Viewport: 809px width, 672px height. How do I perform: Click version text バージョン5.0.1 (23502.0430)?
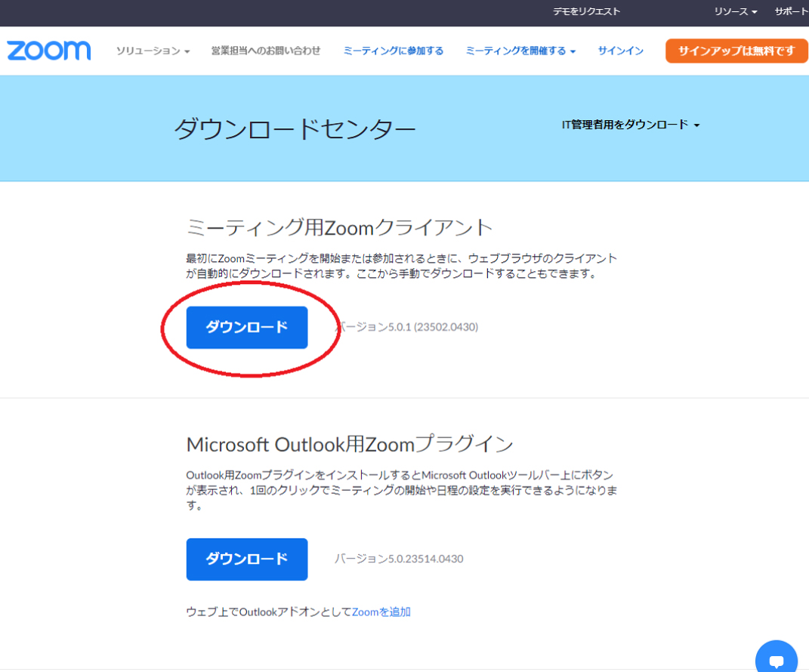click(x=406, y=327)
